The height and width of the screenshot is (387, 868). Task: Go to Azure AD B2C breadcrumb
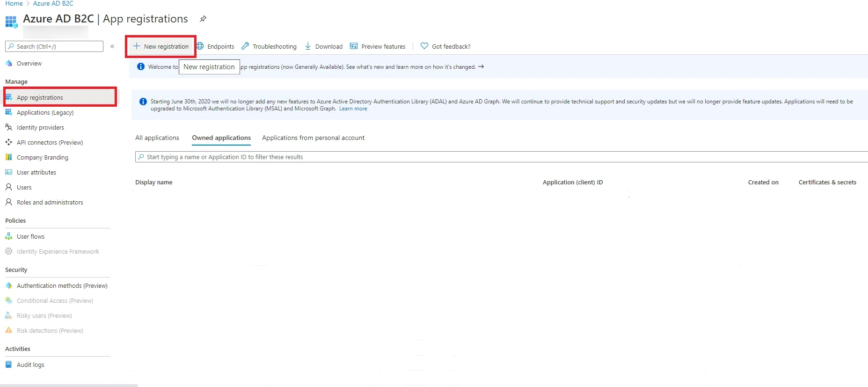pyautogui.click(x=53, y=3)
